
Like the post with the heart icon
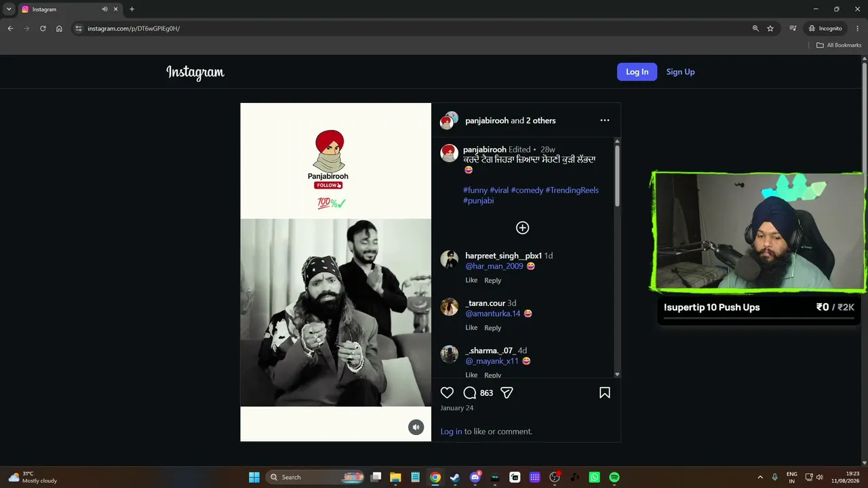[x=447, y=392]
